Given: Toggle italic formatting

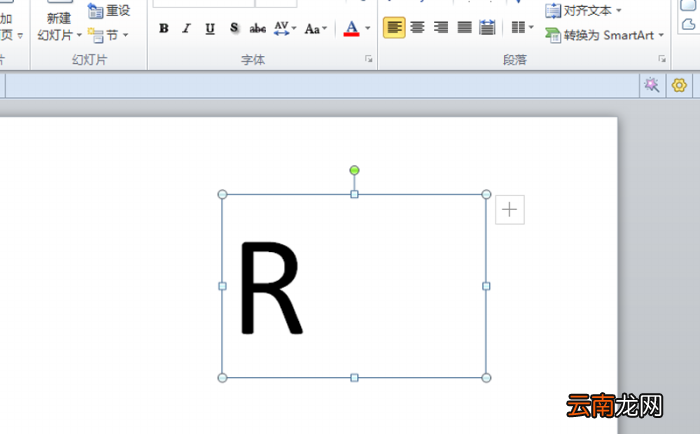Looking at the screenshot, I should click(187, 29).
